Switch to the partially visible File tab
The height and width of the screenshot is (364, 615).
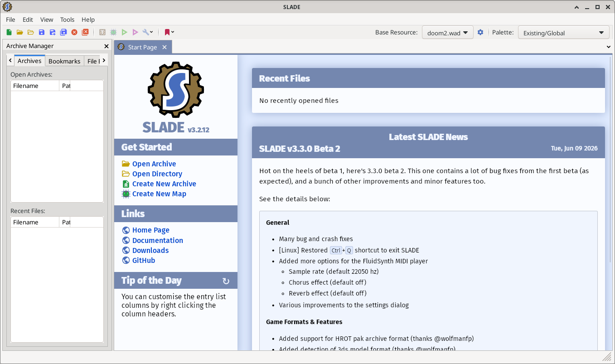[x=92, y=61]
